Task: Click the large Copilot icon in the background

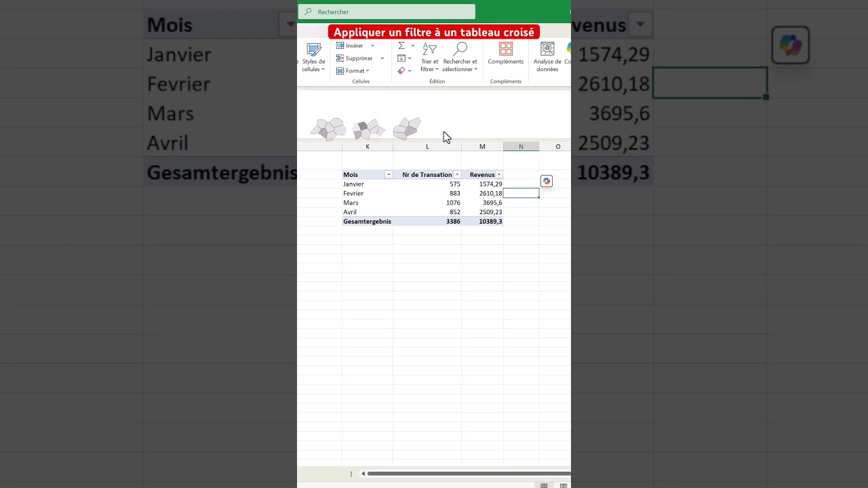Action: [x=791, y=45]
